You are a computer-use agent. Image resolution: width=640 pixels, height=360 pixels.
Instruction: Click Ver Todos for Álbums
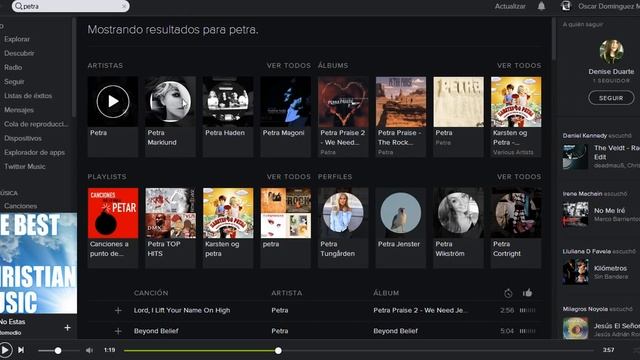click(519, 65)
